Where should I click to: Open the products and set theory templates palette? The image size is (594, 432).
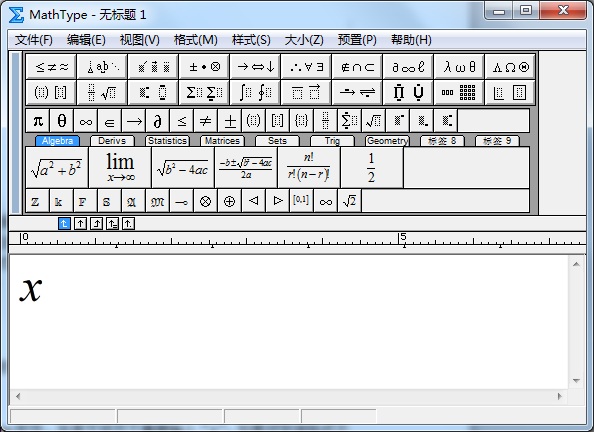[408, 92]
